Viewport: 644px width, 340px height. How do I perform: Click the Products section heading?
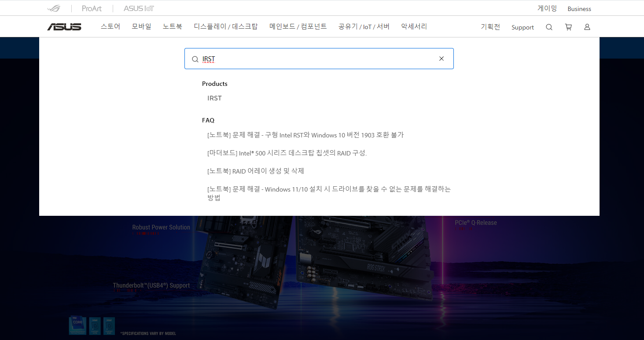[x=215, y=84]
